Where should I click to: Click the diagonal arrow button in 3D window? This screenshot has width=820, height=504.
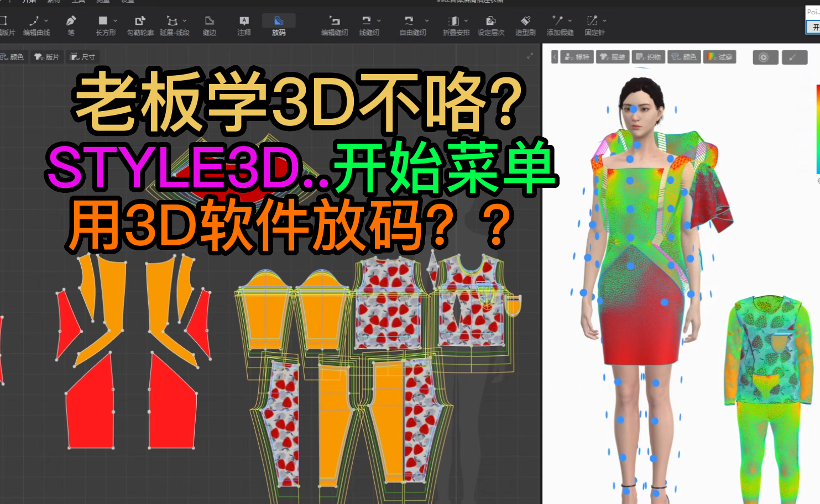click(x=795, y=57)
